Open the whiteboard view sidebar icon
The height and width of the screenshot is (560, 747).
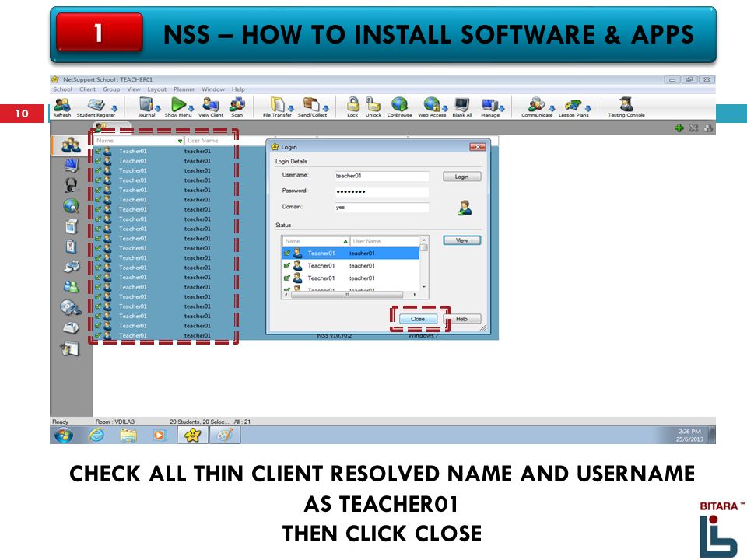70,348
